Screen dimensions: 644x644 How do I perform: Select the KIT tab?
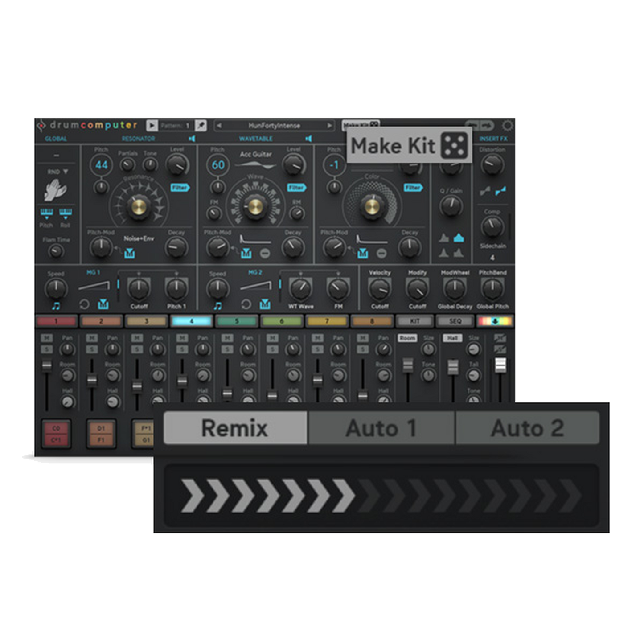click(414, 320)
